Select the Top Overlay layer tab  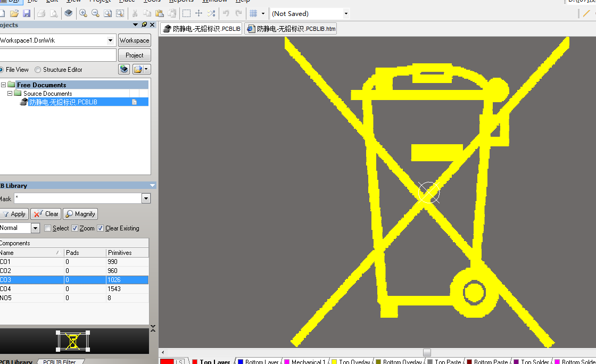point(351,361)
